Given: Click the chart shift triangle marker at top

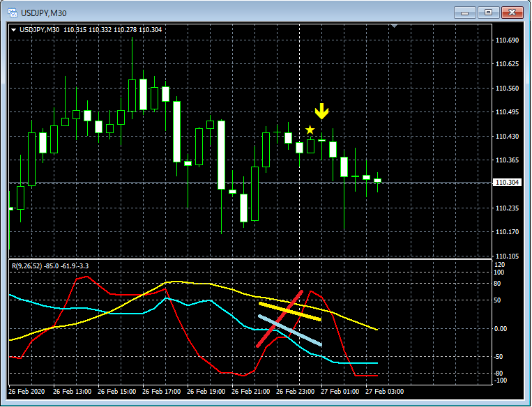Looking at the screenshot, I should (x=394, y=26).
